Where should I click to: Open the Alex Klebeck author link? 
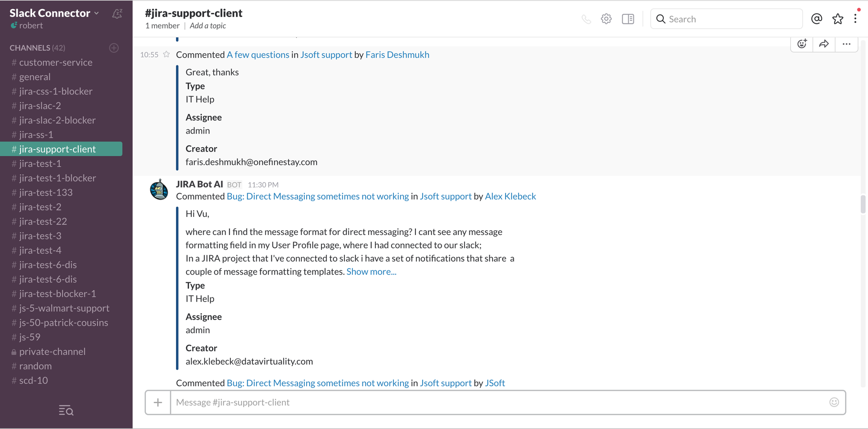pyautogui.click(x=510, y=196)
